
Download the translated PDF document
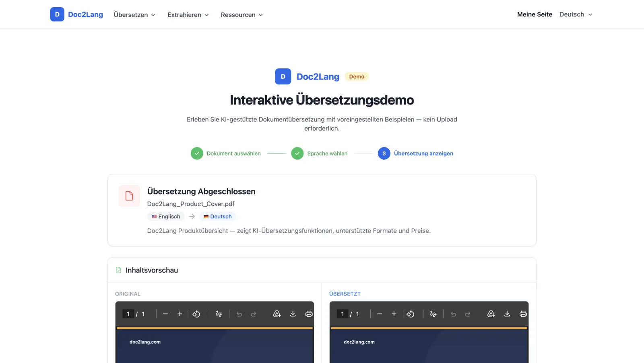point(507,314)
